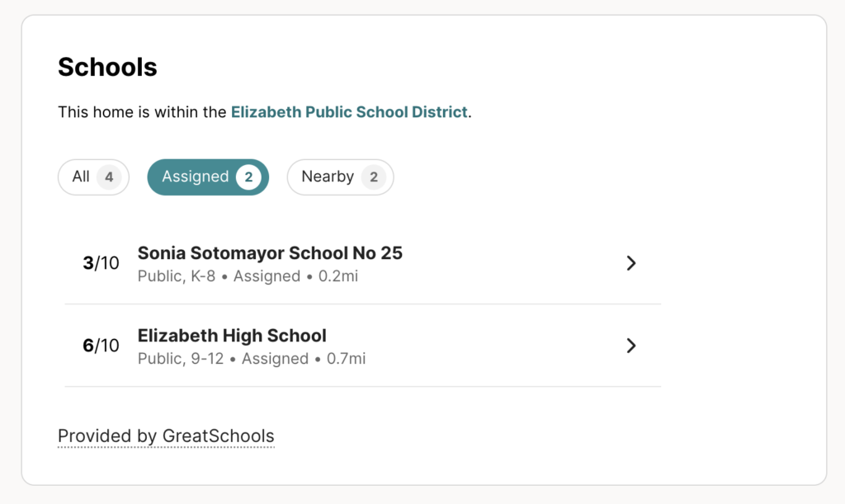This screenshot has width=845, height=504.
Task: Click Sonia Sotomayor School No 25 title
Action: [270, 253]
